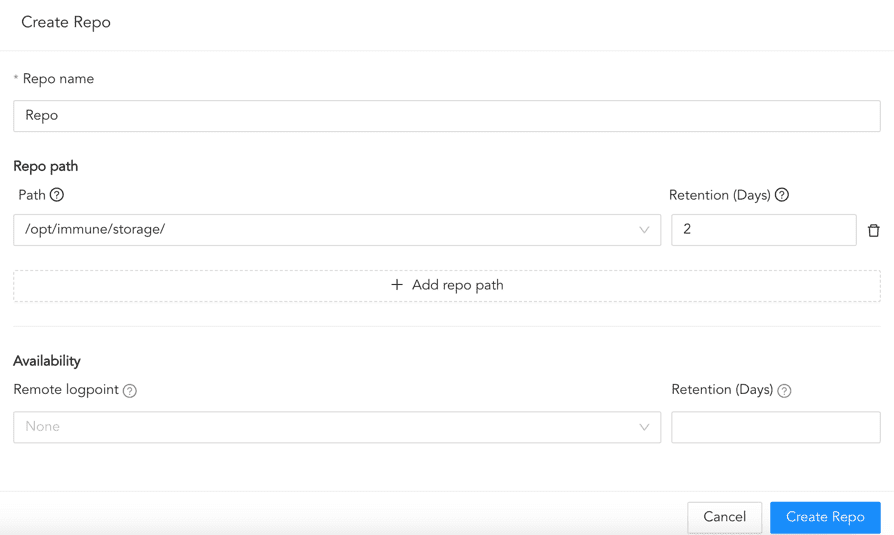Click the Remote logpoint label text
The width and height of the screenshot is (894, 535).
[66, 390]
